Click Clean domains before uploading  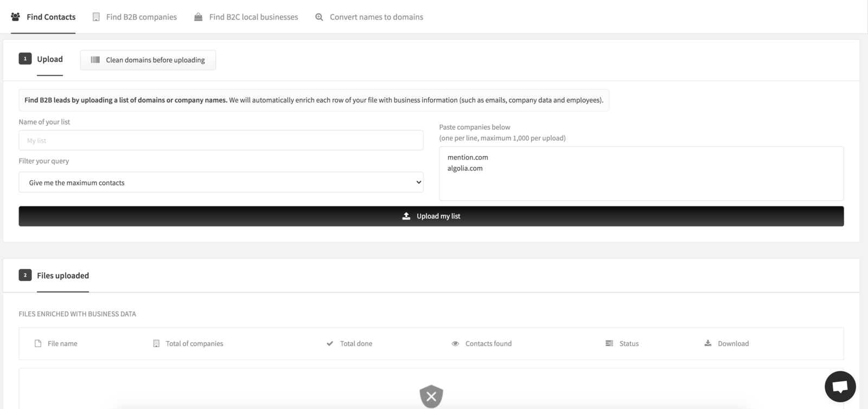tap(148, 60)
